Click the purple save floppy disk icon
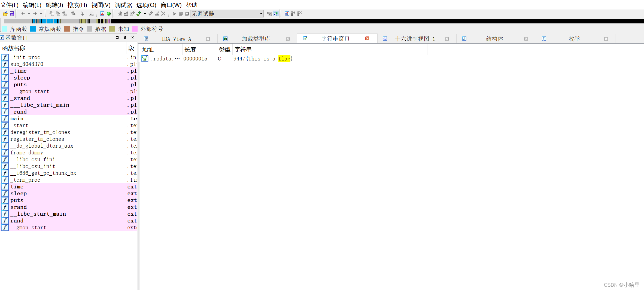This screenshot has height=290, width=644. [x=12, y=14]
